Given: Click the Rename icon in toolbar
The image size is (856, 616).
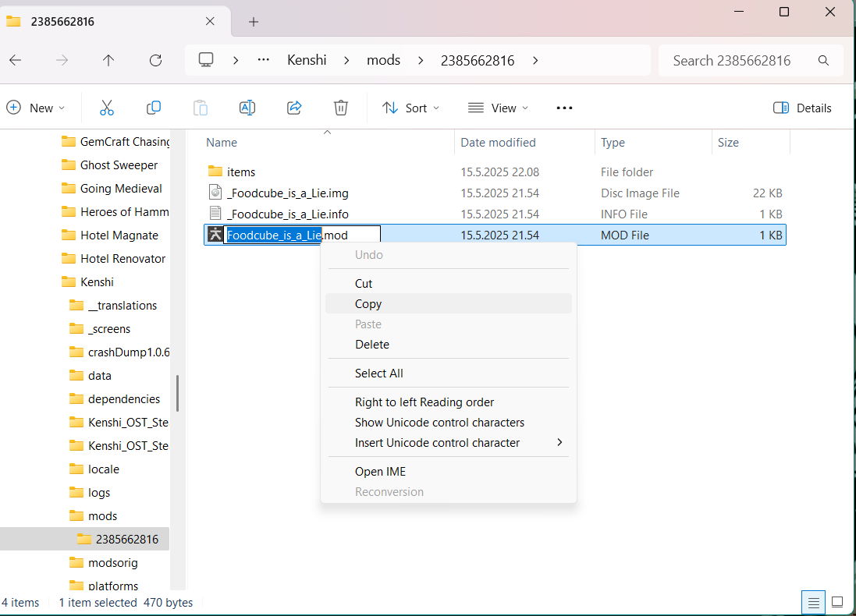Looking at the screenshot, I should coord(247,108).
